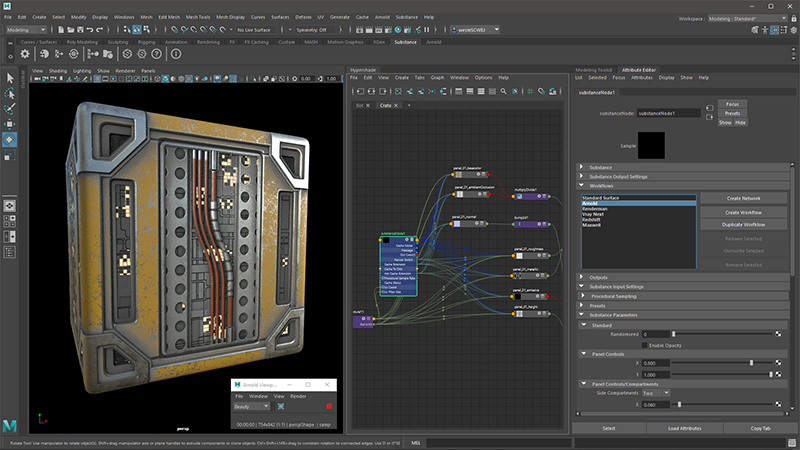The width and height of the screenshot is (800, 450).
Task: Select the arrow Select tool
Action: (9, 77)
